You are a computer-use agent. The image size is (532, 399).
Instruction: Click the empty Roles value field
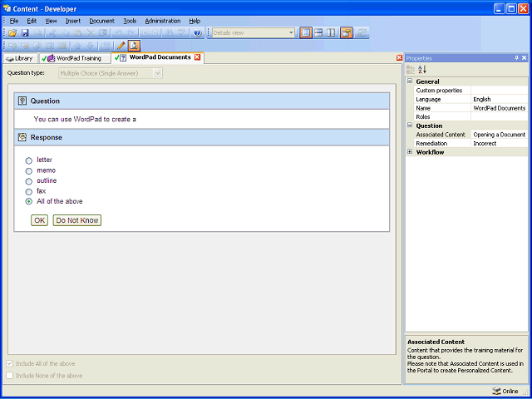coord(499,116)
